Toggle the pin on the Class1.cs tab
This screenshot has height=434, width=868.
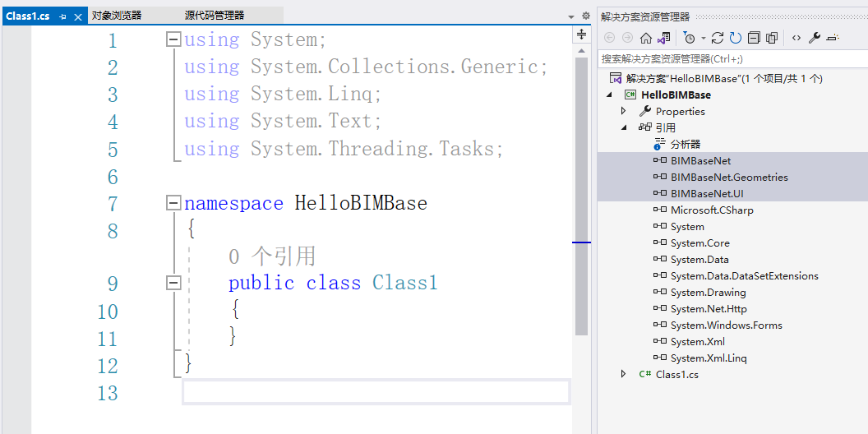(x=62, y=16)
